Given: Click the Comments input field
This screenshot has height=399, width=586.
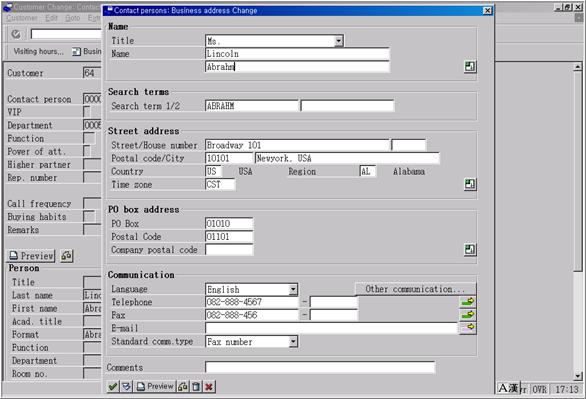Looking at the screenshot, I should (320, 367).
